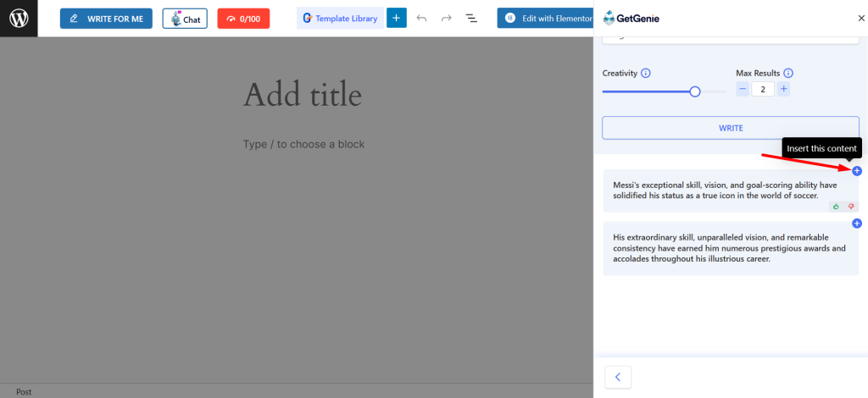Increase Max Results with plus button
Screen dimensions: 868x398
[x=783, y=89]
